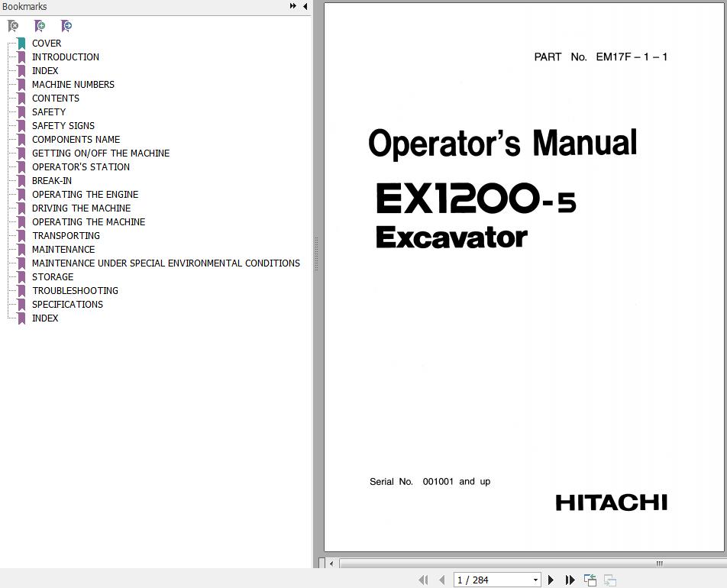
Task: Go to the next page
Action: (551, 580)
